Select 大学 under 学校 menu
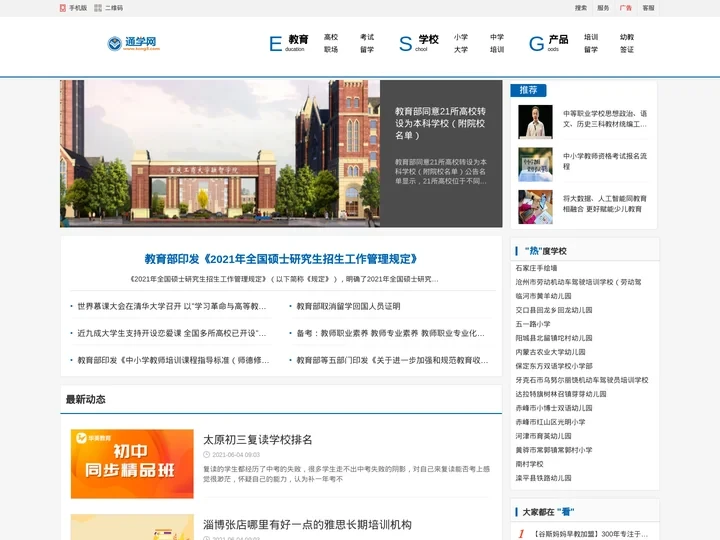Viewport: 720px width, 540px height. tap(461, 49)
